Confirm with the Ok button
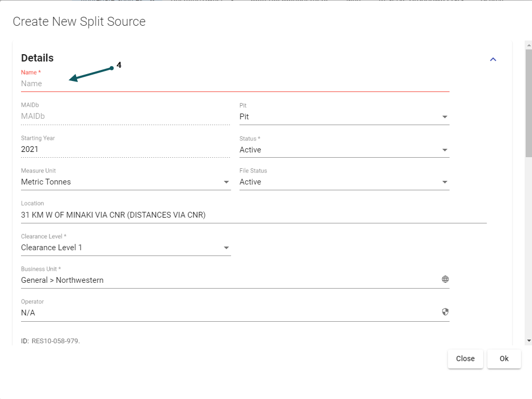 coord(504,359)
